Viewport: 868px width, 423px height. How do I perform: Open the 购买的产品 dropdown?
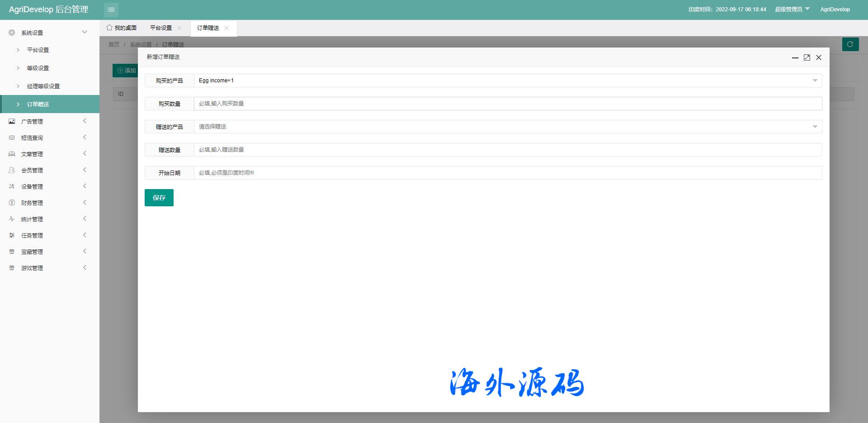(507, 81)
